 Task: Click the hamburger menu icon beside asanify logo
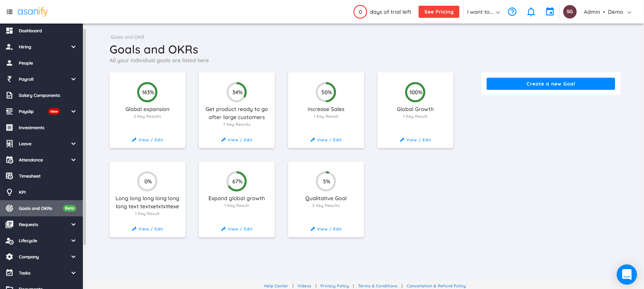[x=9, y=12]
